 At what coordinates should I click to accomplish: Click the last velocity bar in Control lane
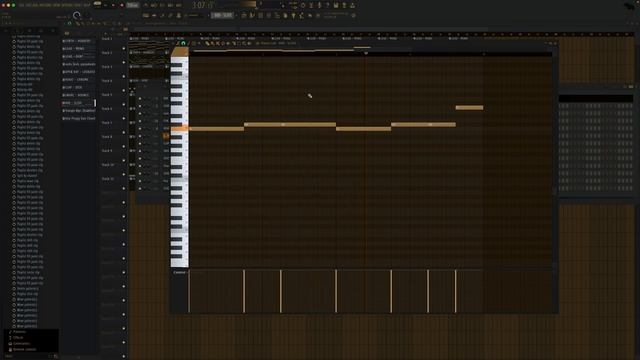click(456, 291)
